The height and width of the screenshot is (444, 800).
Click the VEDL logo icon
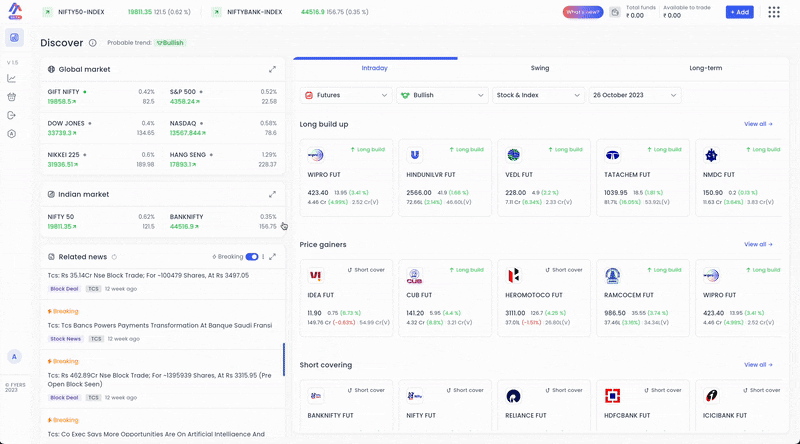tap(514, 155)
